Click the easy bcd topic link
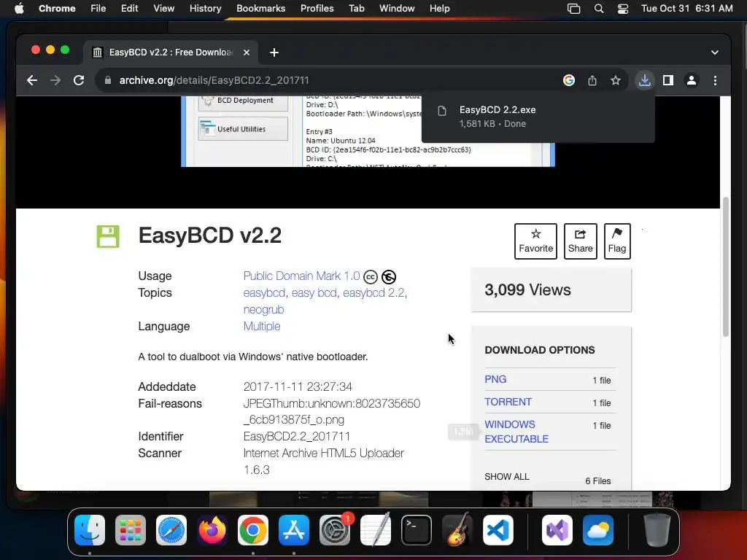The height and width of the screenshot is (560, 747). click(314, 293)
